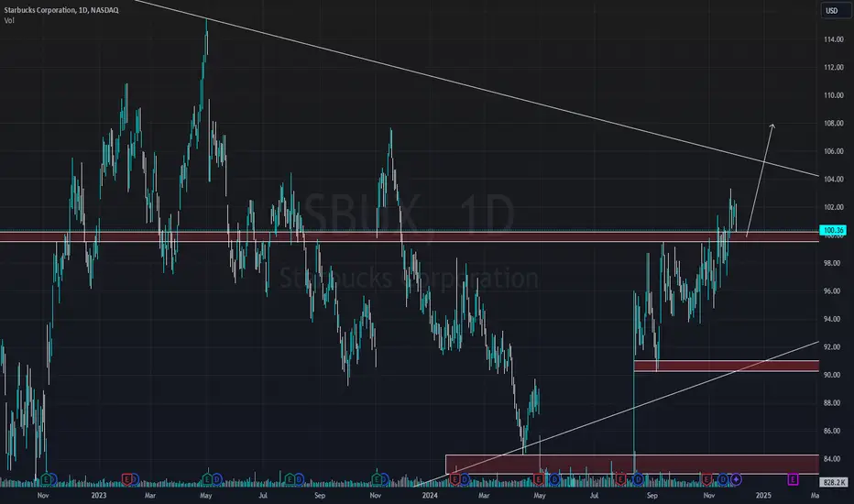Open the dividend marker beside May 2023 earnings
Viewport: 854px width, 504px height.
[x=217, y=479]
